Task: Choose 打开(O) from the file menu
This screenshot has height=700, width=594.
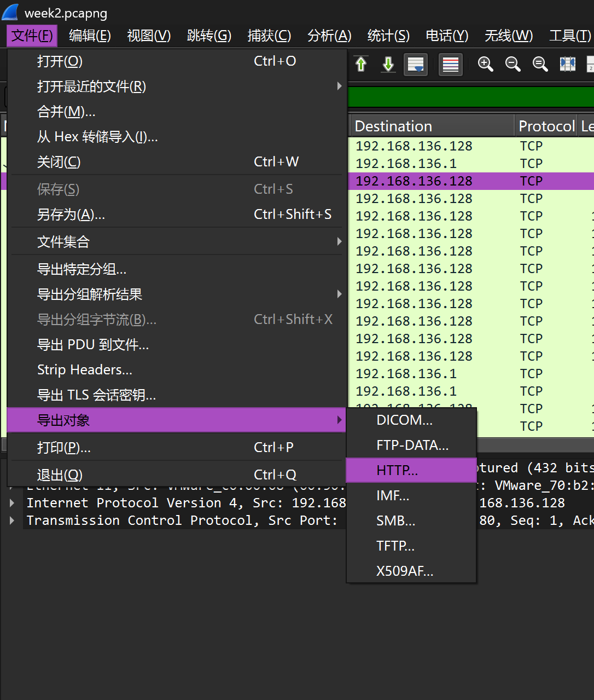Action: [177, 61]
